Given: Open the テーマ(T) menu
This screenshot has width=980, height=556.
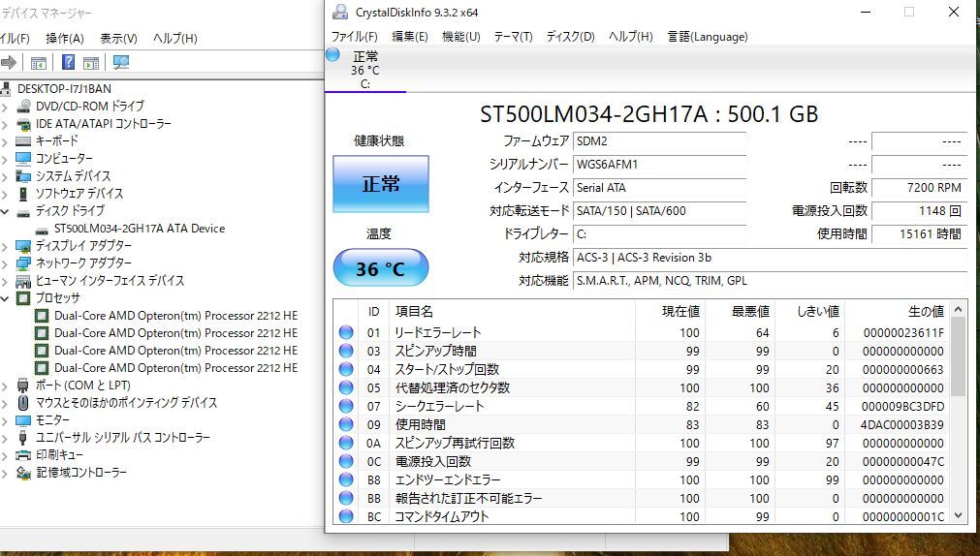Looking at the screenshot, I should (513, 36).
